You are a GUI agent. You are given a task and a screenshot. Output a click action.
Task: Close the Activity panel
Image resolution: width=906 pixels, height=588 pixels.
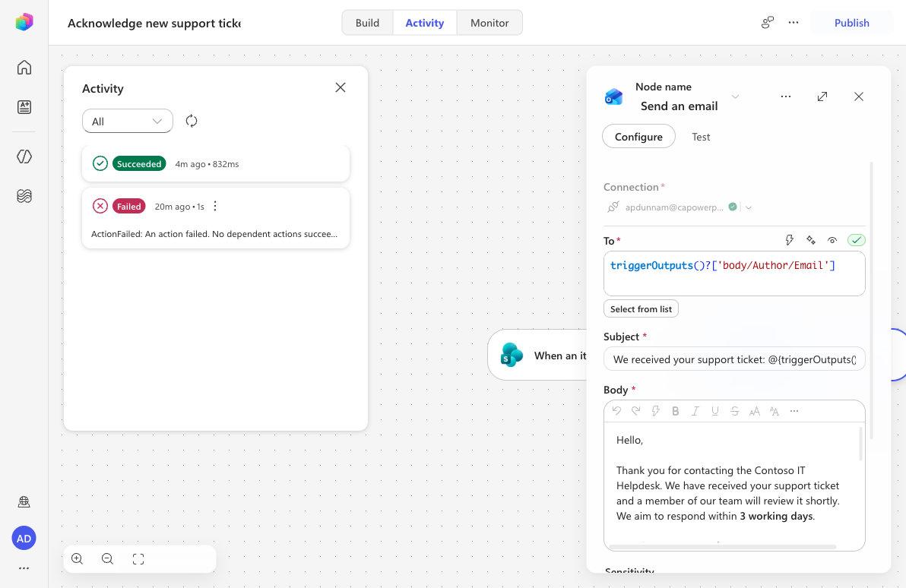(x=341, y=87)
